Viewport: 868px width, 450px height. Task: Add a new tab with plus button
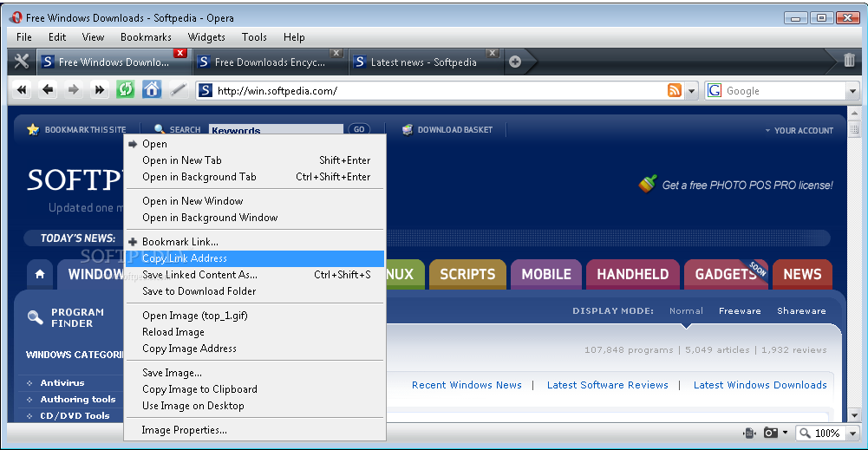click(515, 62)
